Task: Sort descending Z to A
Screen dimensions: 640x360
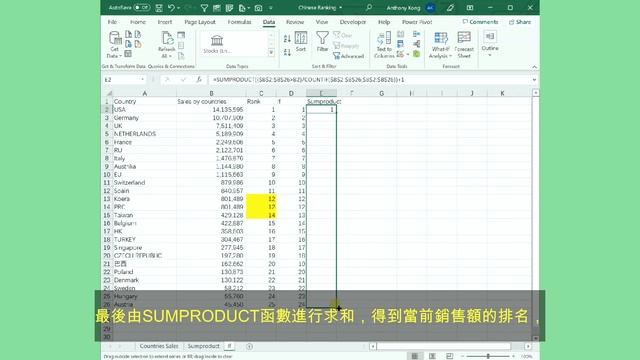Action: click(287, 52)
